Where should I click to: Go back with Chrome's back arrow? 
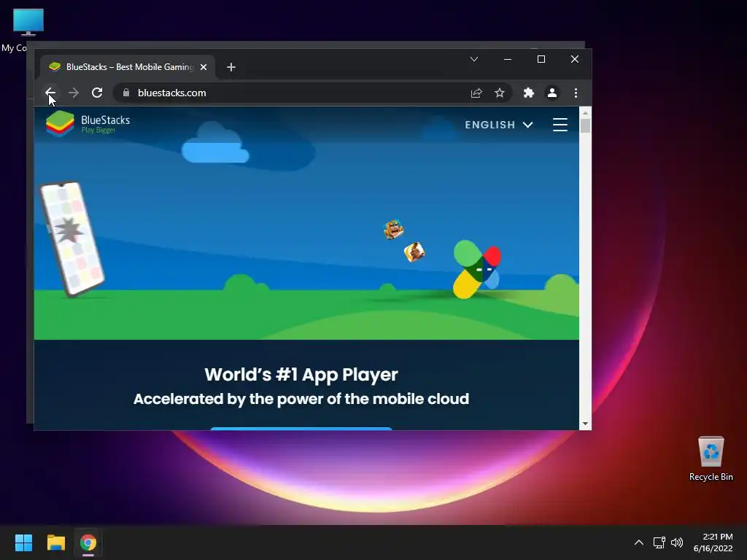click(x=50, y=93)
